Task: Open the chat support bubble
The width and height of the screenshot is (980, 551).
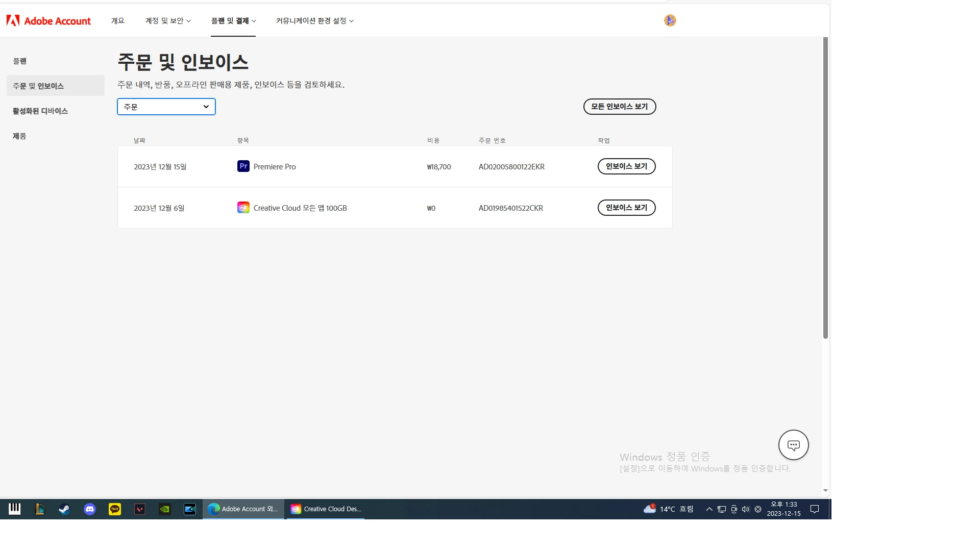Action: pos(793,445)
